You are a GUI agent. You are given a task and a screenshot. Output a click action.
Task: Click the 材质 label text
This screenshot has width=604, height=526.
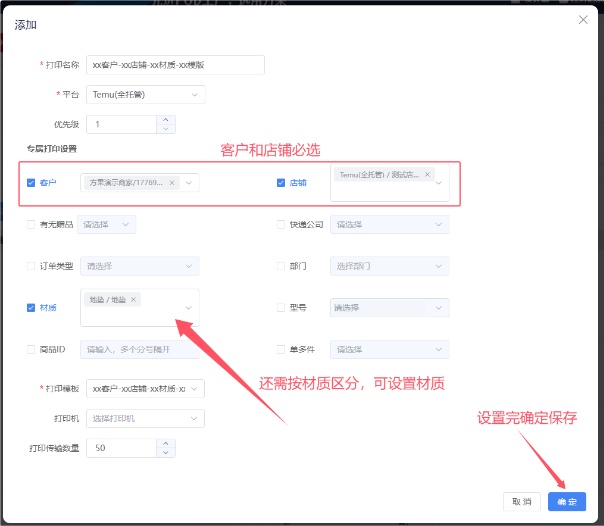coord(48,308)
